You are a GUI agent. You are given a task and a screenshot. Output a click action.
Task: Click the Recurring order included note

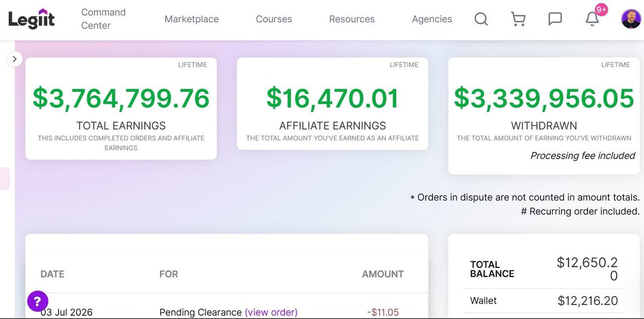click(x=580, y=211)
